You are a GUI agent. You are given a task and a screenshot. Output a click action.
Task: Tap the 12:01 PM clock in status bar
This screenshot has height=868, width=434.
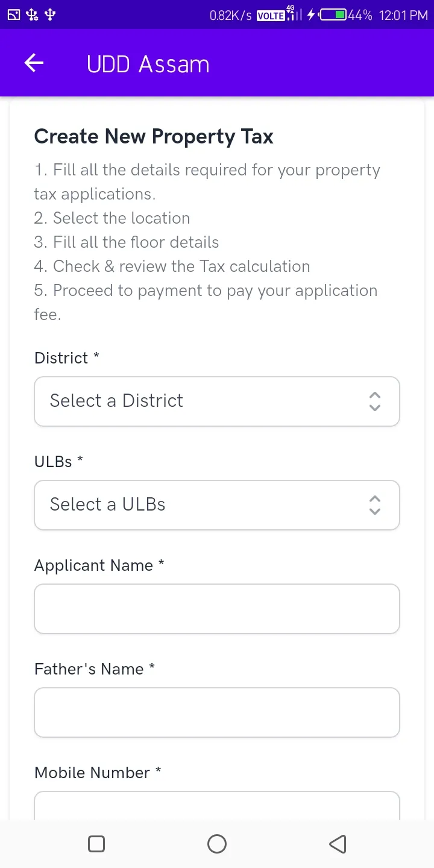(x=403, y=16)
